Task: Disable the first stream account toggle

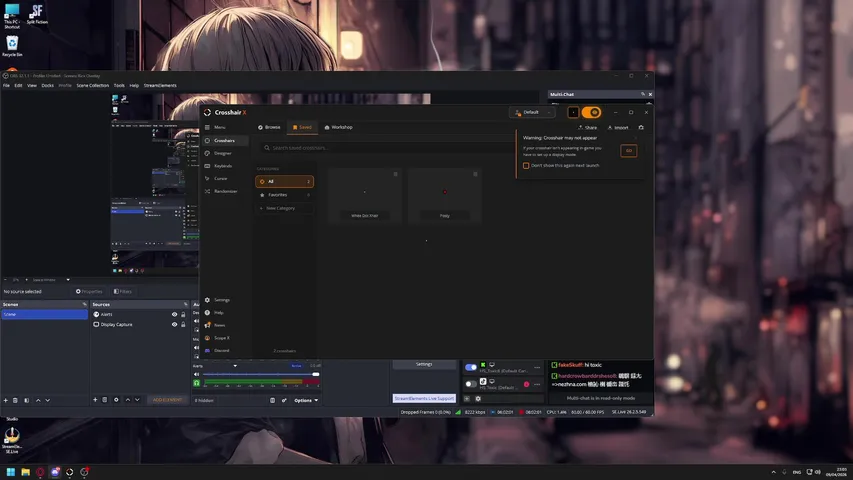Action: pos(471,367)
